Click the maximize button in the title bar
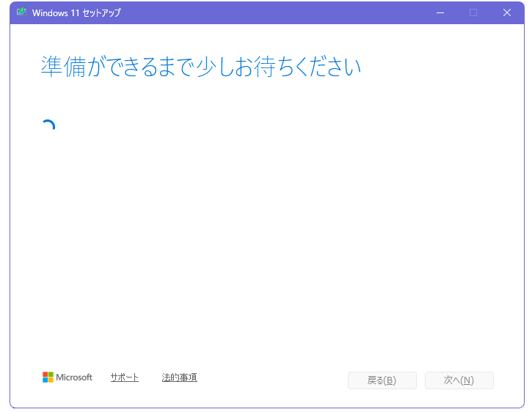The height and width of the screenshot is (412, 532). [x=473, y=13]
